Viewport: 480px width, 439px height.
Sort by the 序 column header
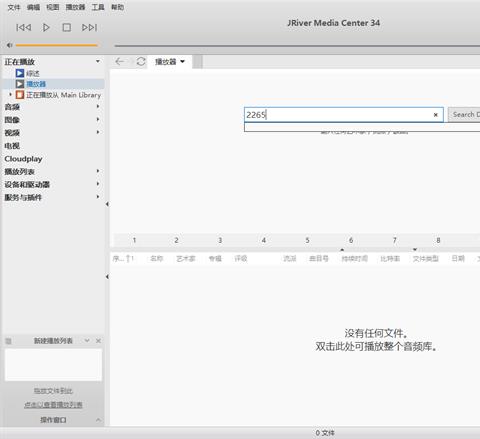123,259
